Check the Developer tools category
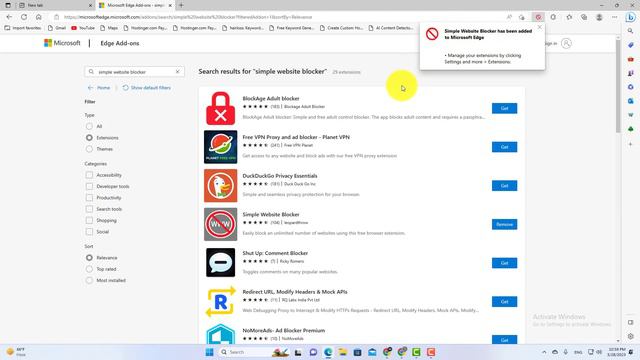The width and height of the screenshot is (640, 360). [x=89, y=186]
